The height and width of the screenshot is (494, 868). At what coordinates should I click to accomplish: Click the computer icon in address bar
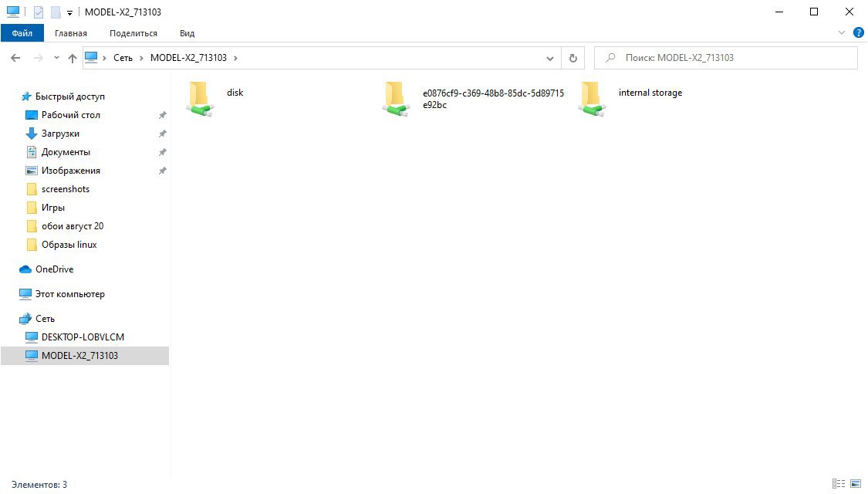tap(91, 57)
